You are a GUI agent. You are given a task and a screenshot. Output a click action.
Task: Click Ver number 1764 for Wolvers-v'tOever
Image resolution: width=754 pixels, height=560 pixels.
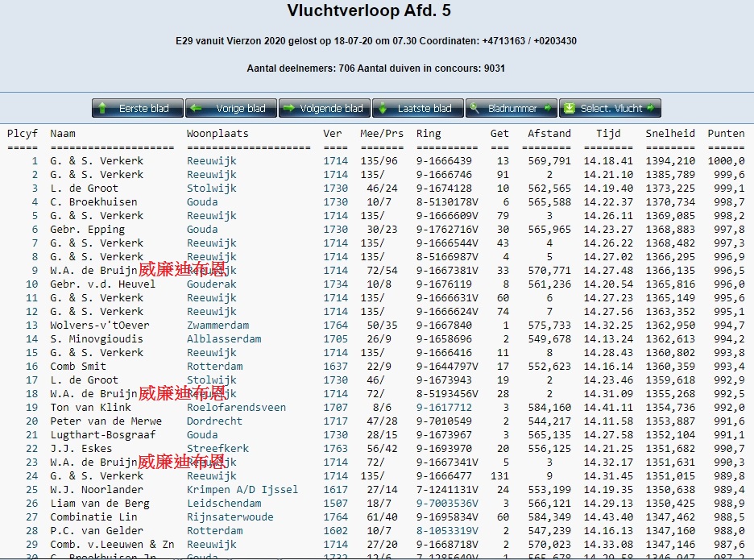click(x=336, y=326)
